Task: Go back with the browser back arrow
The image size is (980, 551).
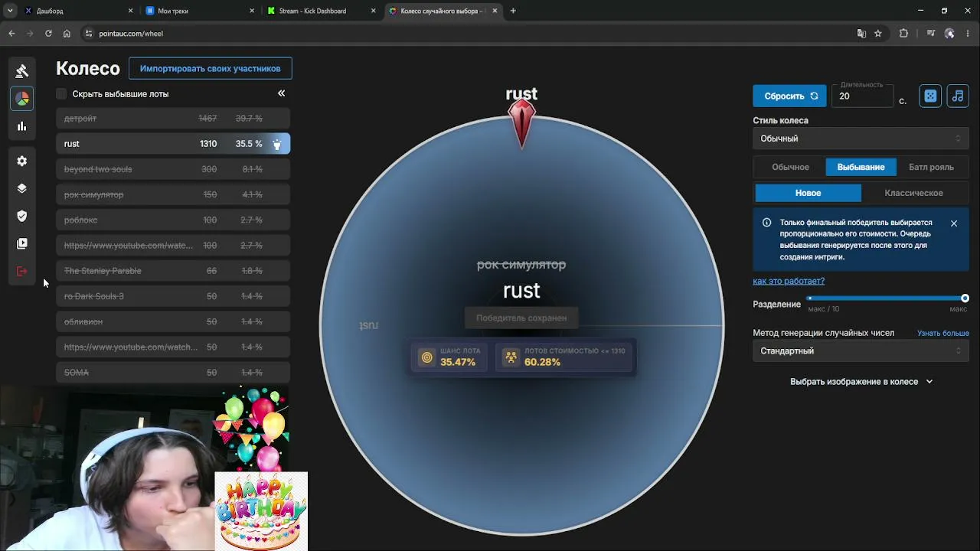Action: 11,34
